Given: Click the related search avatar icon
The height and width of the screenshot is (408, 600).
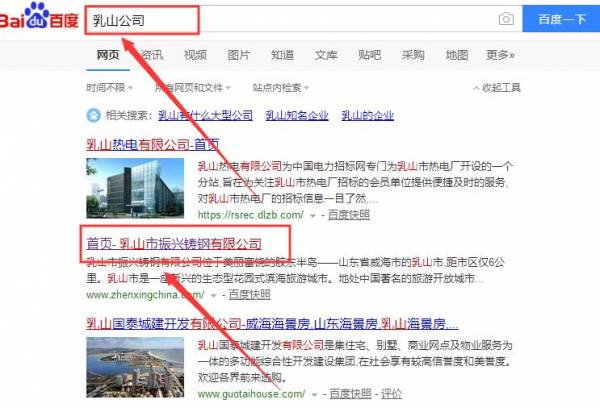Looking at the screenshot, I should (x=93, y=115).
